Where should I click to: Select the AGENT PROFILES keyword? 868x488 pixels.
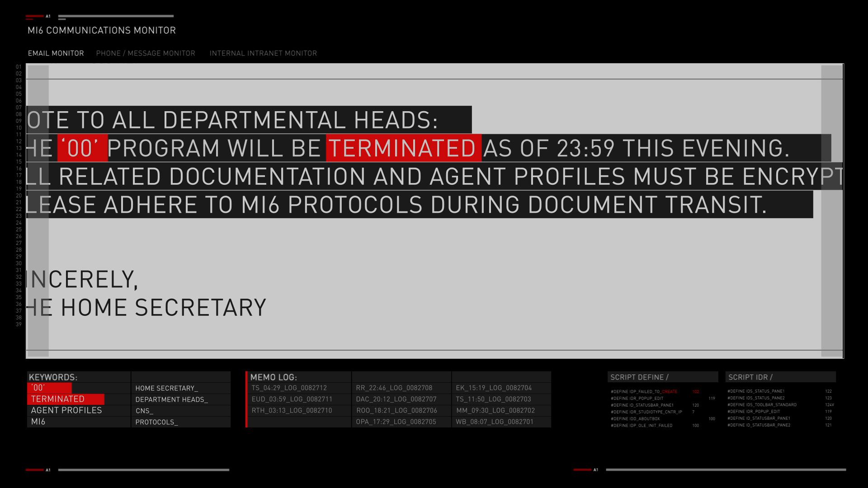click(x=66, y=410)
